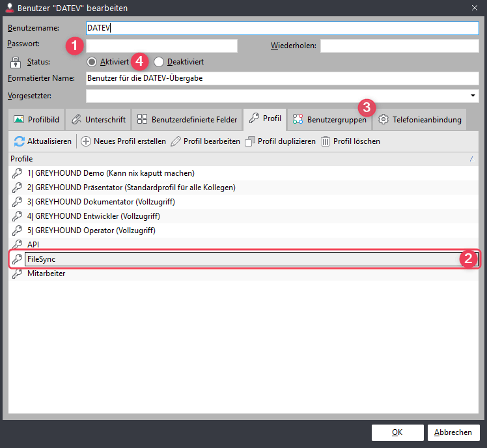This screenshot has width=487, height=448.
Task: Click the key icon of GREYHOUND Dokumentator
Action: 17,202
